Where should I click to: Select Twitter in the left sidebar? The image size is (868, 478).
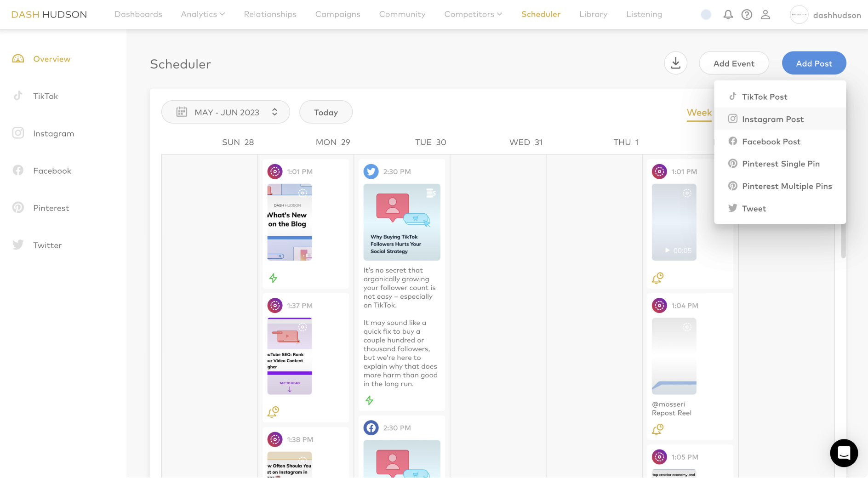47,245
